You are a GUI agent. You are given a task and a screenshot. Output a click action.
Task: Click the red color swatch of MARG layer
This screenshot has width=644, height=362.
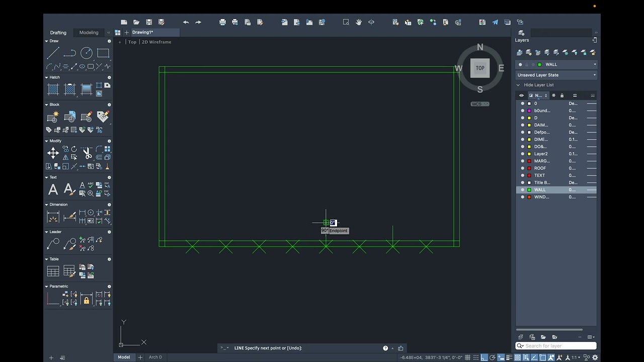pos(529,161)
